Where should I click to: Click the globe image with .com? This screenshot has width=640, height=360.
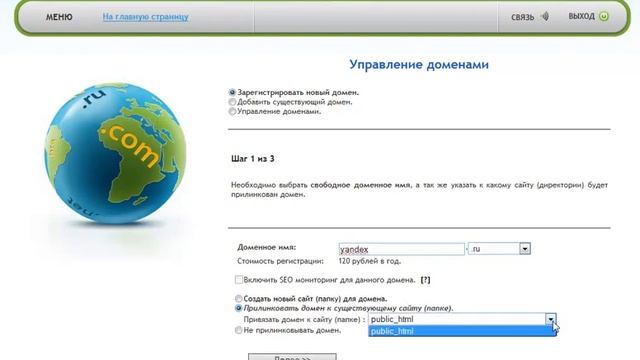click(x=115, y=153)
